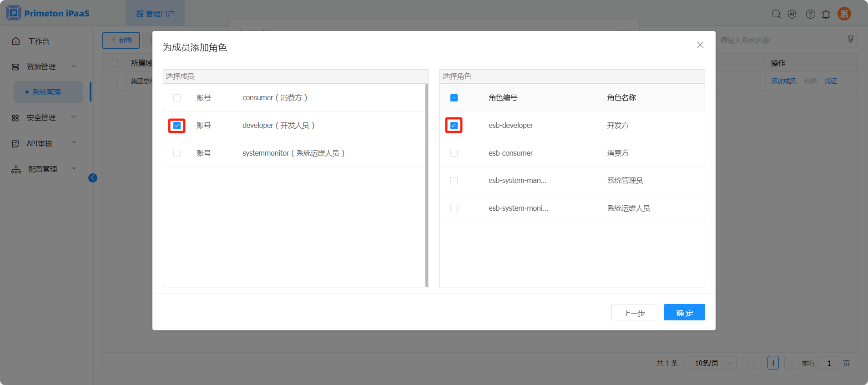Check the consumer member checkbox
Viewport: 868px width, 385px height.
pyautogui.click(x=177, y=98)
